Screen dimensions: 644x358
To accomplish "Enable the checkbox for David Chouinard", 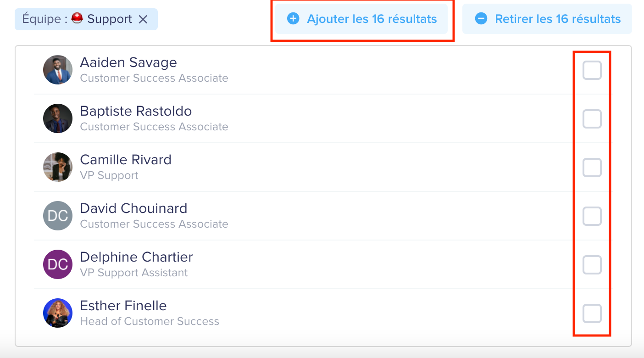I will (x=592, y=217).
